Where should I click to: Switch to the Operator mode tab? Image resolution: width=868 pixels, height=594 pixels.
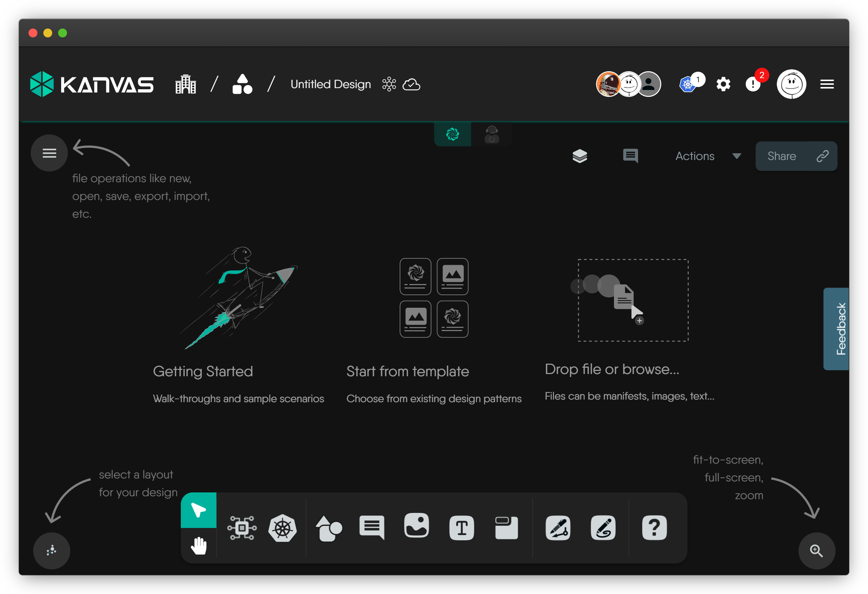click(x=491, y=134)
